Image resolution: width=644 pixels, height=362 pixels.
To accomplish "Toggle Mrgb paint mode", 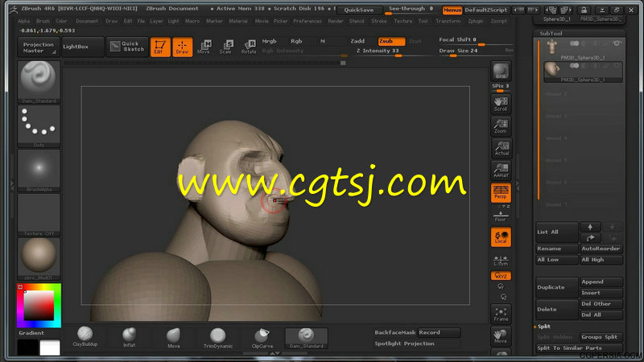I will 270,41.
